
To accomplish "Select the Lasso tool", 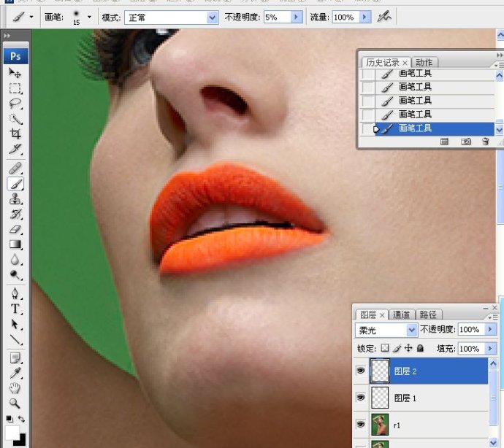I will tap(15, 104).
